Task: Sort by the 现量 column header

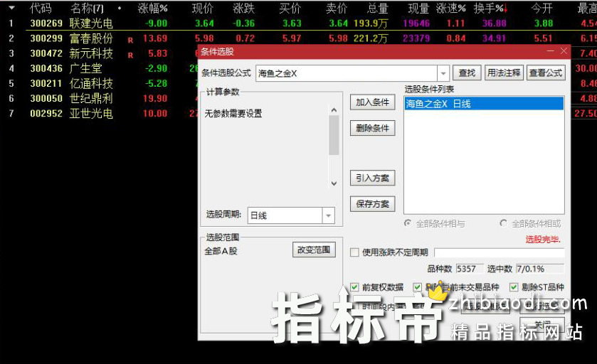Action: [x=418, y=8]
